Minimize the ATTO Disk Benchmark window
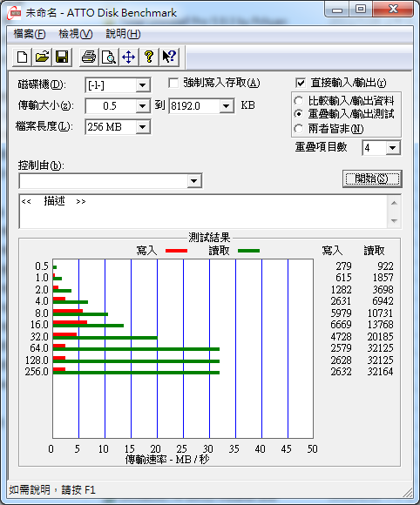Screen dimensions: 420x505 coord(337,10)
